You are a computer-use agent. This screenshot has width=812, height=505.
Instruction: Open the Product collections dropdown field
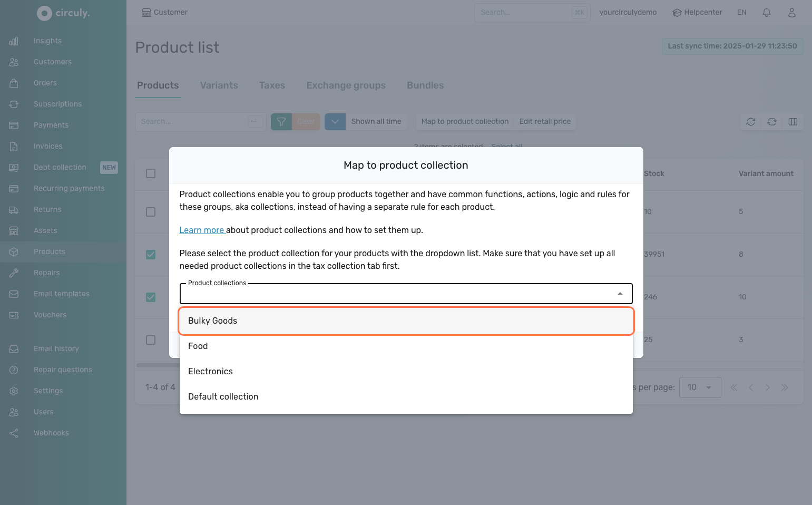tap(406, 294)
